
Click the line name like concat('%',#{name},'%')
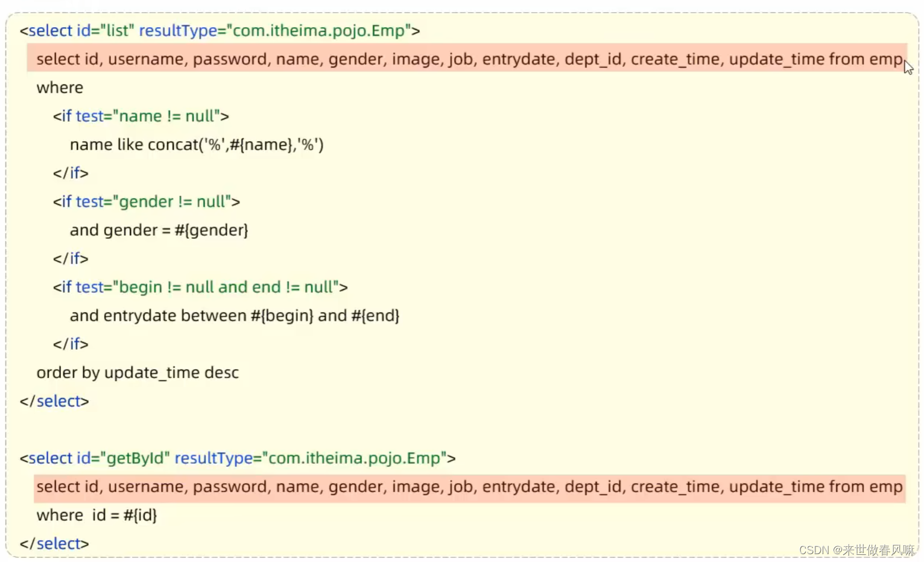[x=197, y=145]
